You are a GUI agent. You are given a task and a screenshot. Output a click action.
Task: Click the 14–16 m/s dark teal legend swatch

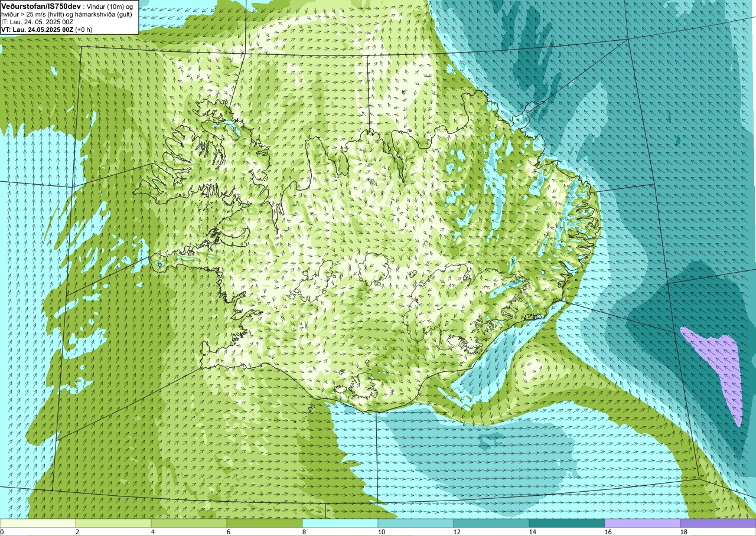pyautogui.click(x=567, y=523)
